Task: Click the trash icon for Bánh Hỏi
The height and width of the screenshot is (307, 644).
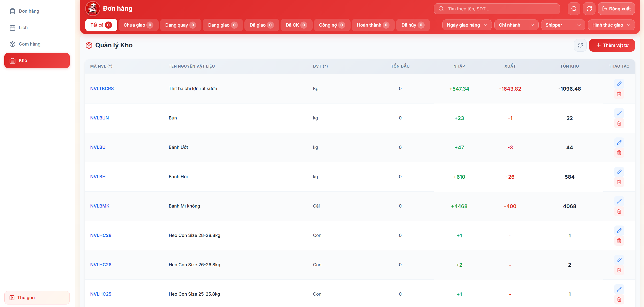Action: (x=619, y=182)
